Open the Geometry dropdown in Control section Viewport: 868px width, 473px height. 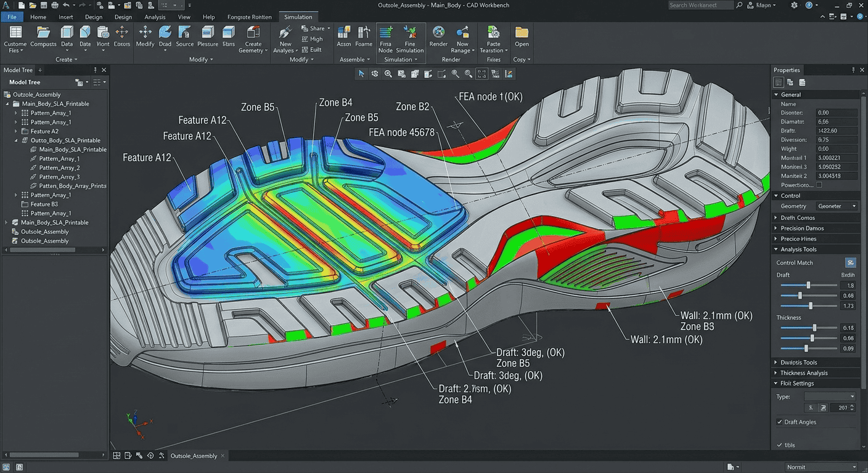coord(837,206)
